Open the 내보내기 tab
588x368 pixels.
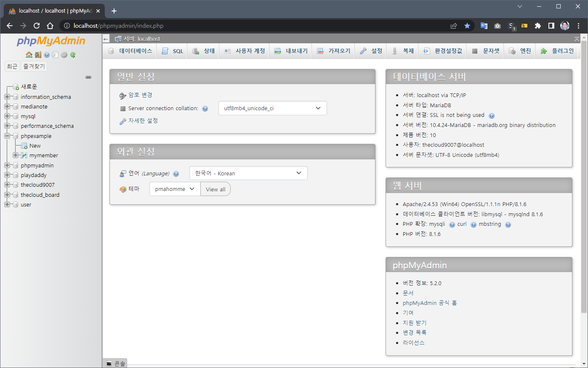pyautogui.click(x=291, y=51)
